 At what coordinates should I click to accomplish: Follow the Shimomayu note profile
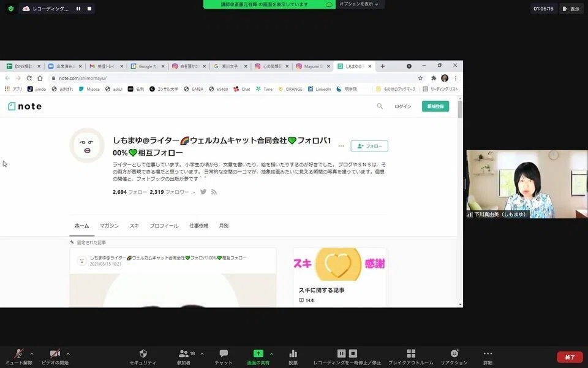(369, 146)
